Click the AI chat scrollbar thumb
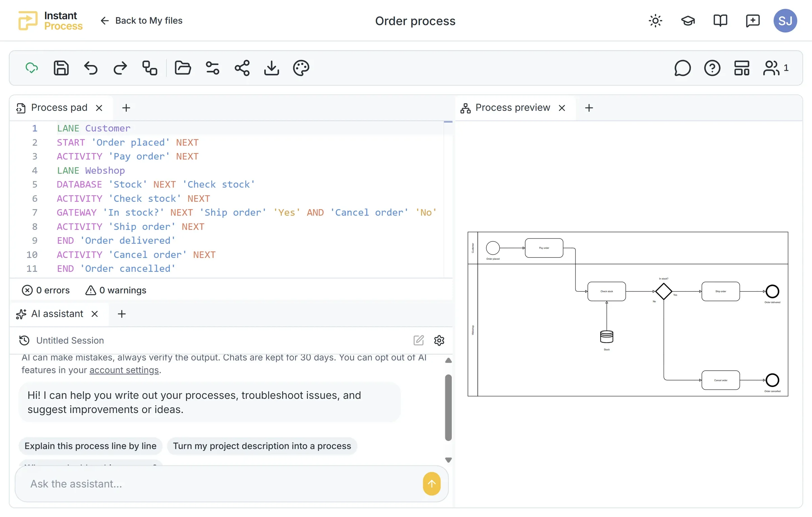Image resolution: width=812 pixels, height=517 pixels. click(448, 408)
